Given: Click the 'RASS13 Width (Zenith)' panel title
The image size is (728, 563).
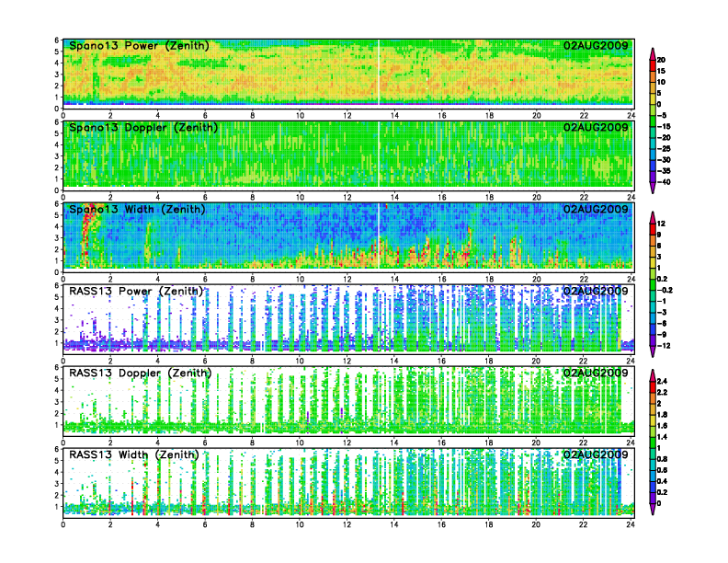Looking at the screenshot, I should click(x=134, y=454).
